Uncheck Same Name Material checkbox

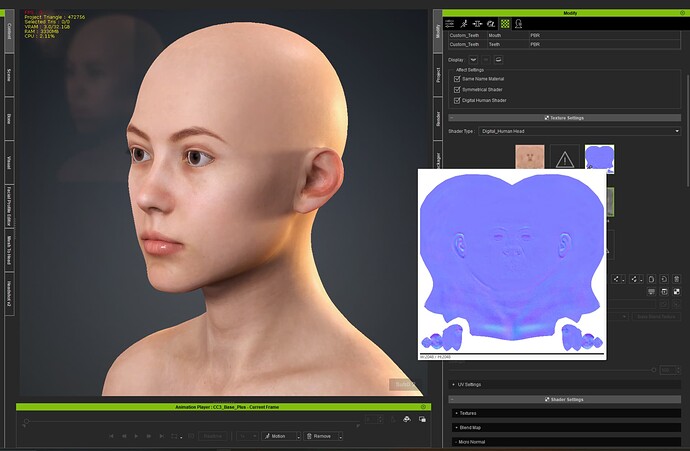(x=458, y=78)
